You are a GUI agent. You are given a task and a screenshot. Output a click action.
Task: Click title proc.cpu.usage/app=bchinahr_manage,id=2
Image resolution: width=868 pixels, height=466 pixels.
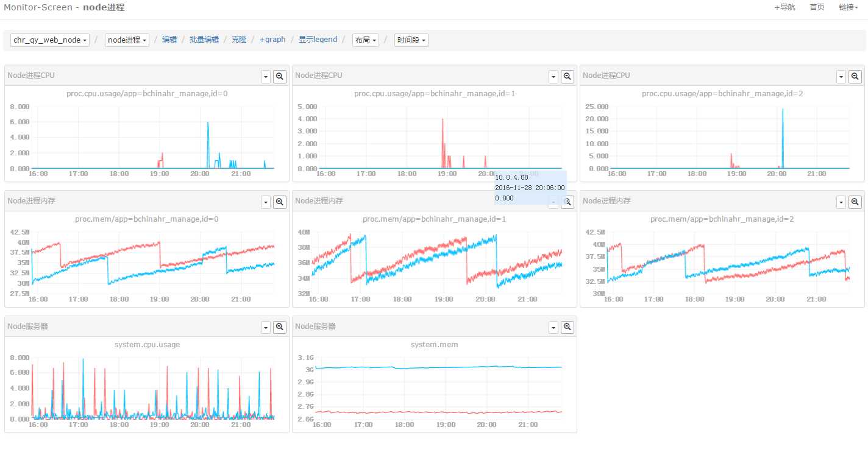click(x=722, y=94)
